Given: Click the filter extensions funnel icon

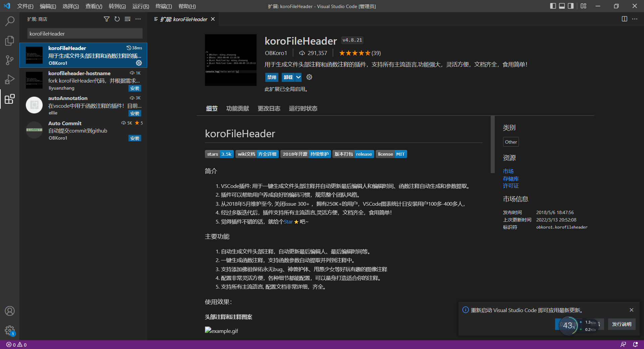Looking at the screenshot, I should [x=106, y=19].
